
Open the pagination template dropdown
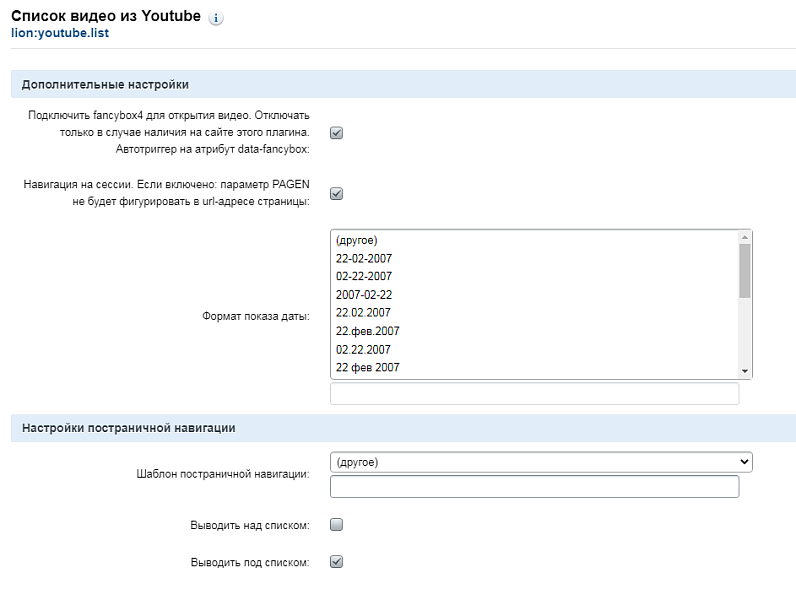[x=540, y=461]
